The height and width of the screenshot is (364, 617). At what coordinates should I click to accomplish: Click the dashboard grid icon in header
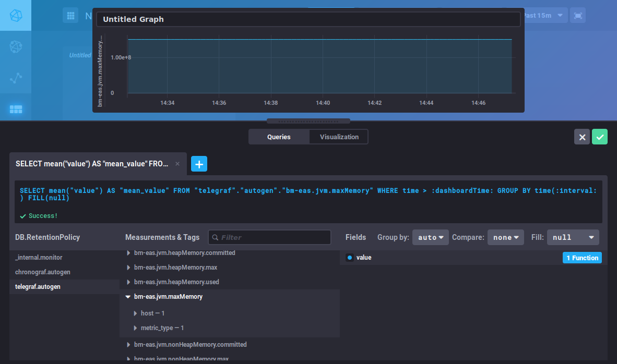click(x=70, y=15)
